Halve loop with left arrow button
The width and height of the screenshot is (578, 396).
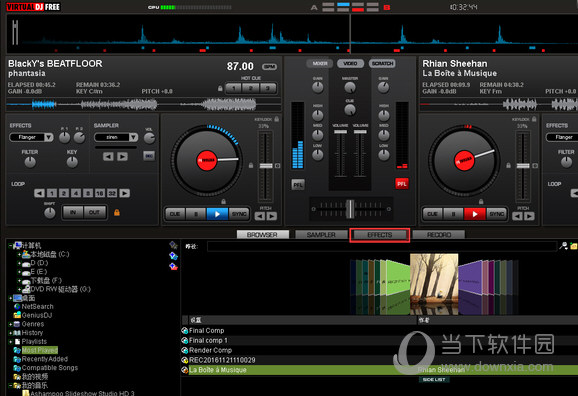click(x=39, y=193)
